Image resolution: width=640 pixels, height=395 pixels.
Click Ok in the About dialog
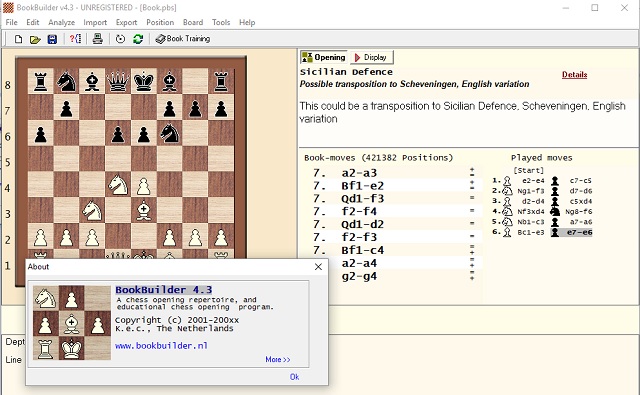click(x=294, y=377)
